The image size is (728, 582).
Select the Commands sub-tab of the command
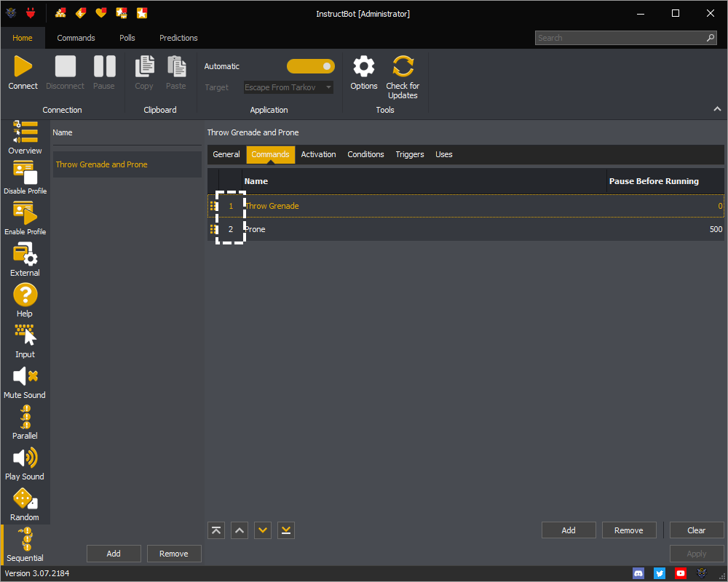tap(271, 154)
